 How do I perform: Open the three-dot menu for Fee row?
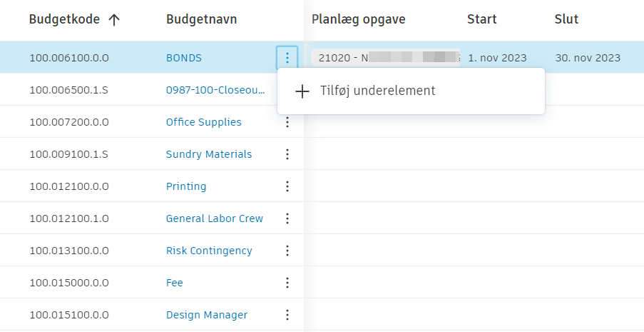point(287,283)
